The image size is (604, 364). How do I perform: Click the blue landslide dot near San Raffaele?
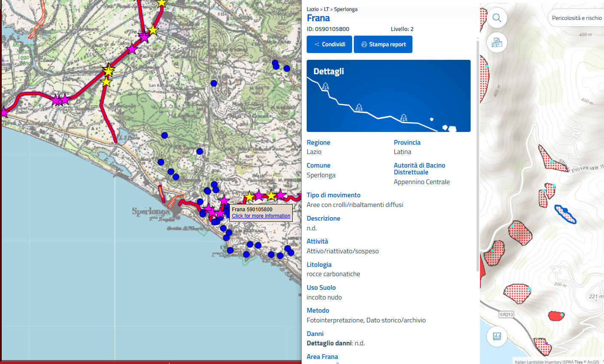[x=214, y=83]
